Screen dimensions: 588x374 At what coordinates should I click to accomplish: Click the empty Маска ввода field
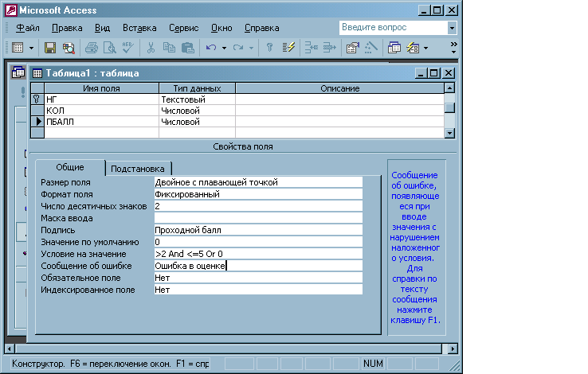point(258,218)
